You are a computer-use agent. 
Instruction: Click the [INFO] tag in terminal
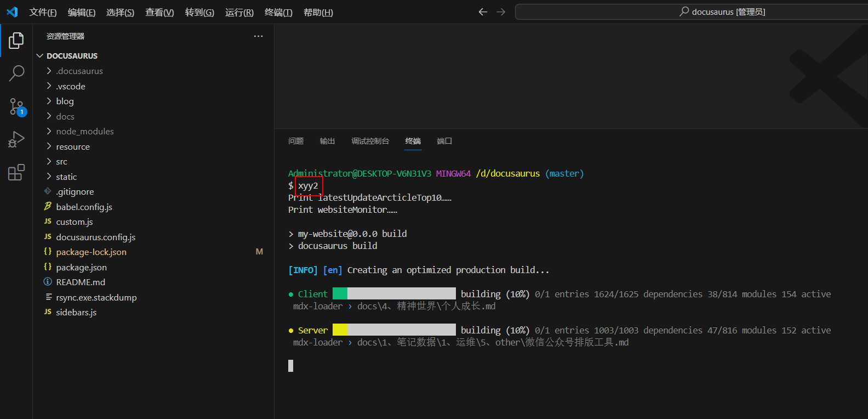pos(303,270)
